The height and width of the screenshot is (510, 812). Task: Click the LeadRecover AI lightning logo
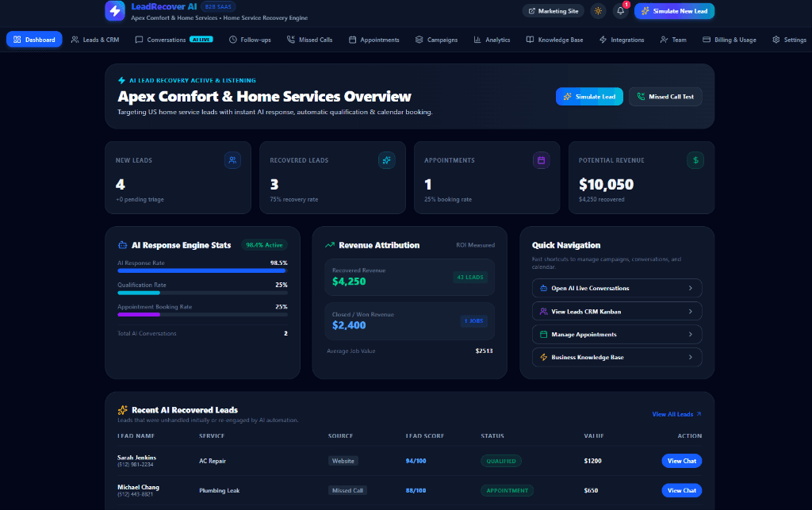(x=115, y=11)
